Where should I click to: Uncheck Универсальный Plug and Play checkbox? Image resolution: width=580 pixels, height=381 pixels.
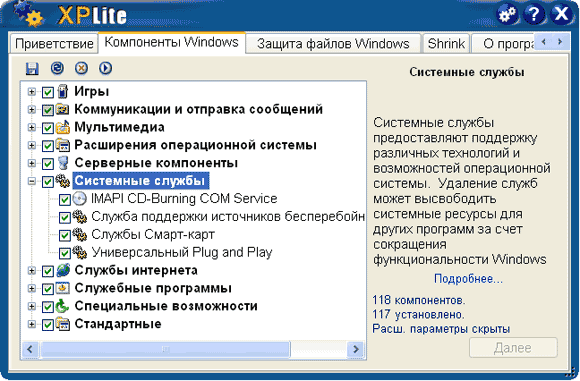click(65, 253)
